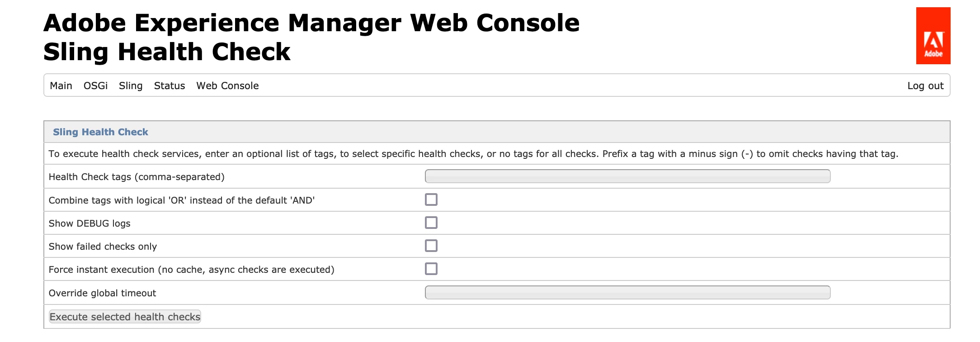Toggle the Show DEBUG logs checkbox
Screen dimensions: 980x342
click(x=431, y=223)
